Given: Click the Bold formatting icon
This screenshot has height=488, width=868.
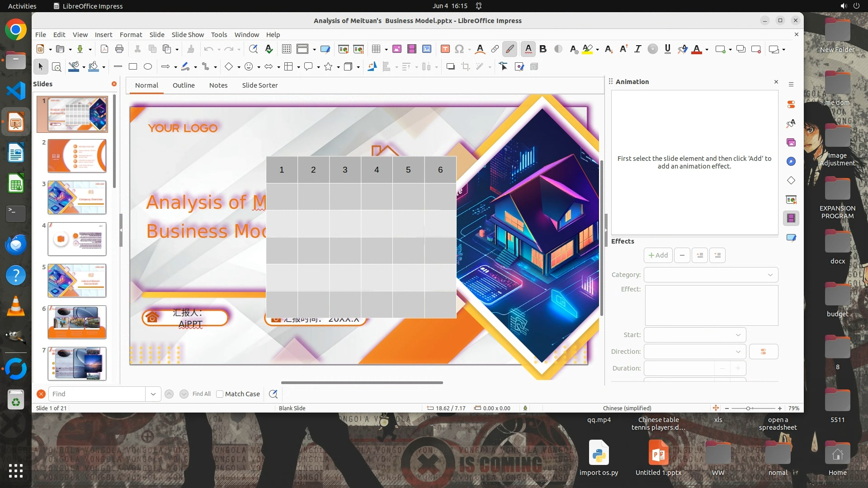Looking at the screenshot, I should [543, 49].
